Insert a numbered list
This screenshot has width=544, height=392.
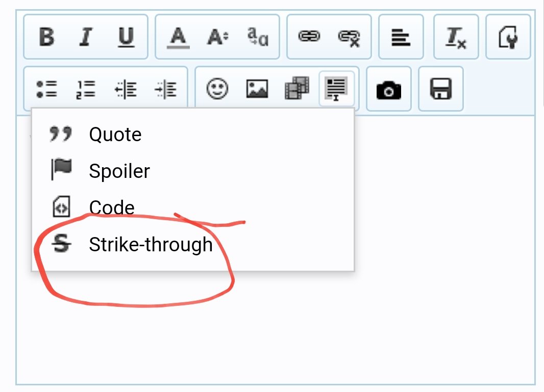tap(86, 89)
